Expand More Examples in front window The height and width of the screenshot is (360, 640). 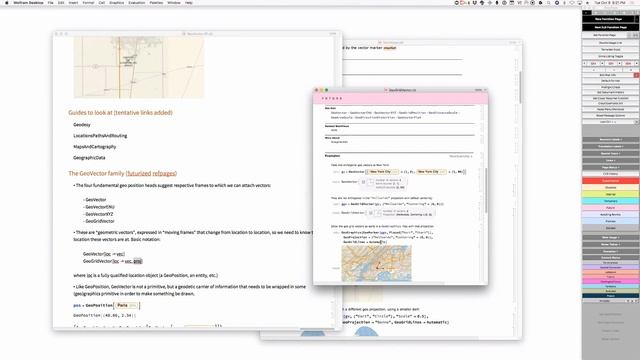(x=461, y=156)
